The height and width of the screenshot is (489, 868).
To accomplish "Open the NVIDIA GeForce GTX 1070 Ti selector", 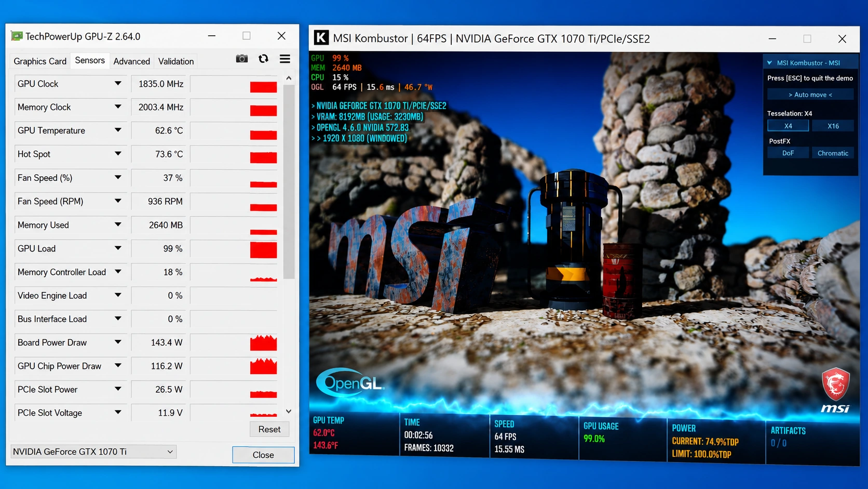I will [93, 452].
